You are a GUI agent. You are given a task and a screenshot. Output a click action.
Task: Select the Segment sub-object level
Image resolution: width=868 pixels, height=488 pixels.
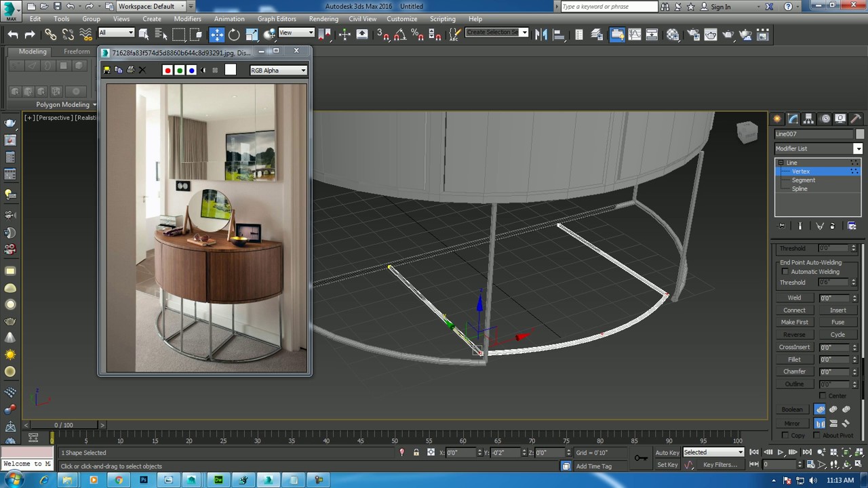click(804, 180)
